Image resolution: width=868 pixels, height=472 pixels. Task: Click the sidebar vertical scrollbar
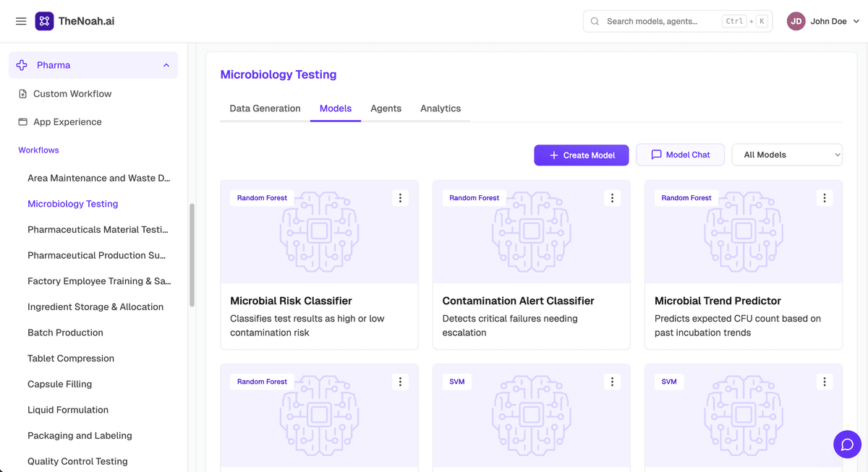click(x=192, y=254)
